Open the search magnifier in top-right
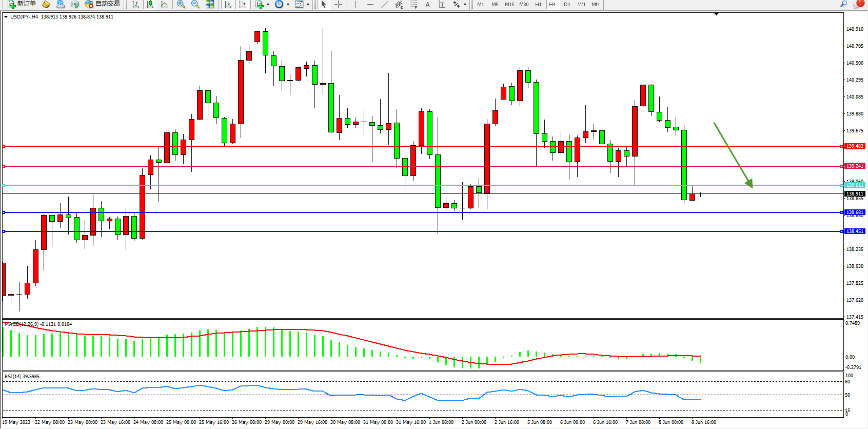This screenshot has width=868, height=429. 843,4
